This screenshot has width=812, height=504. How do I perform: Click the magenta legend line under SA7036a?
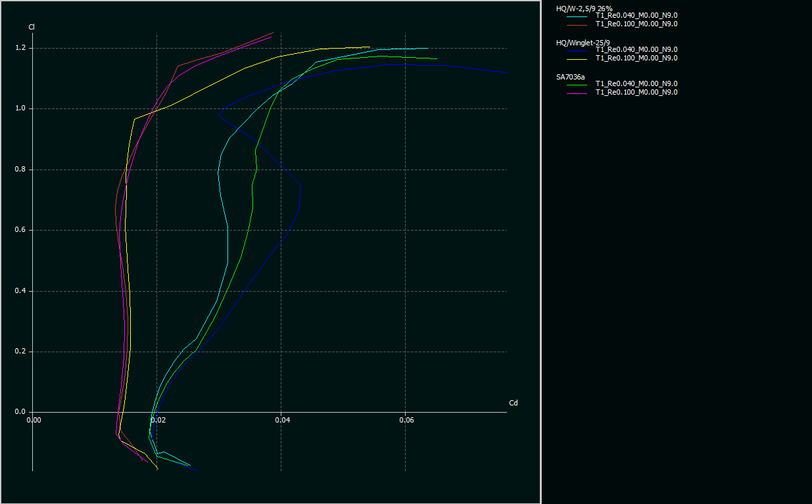pyautogui.click(x=577, y=93)
